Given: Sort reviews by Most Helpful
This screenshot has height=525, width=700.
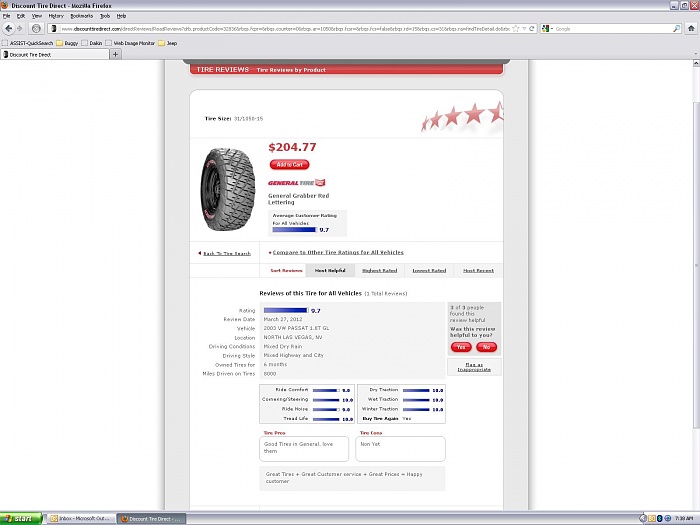Looking at the screenshot, I should [330, 271].
